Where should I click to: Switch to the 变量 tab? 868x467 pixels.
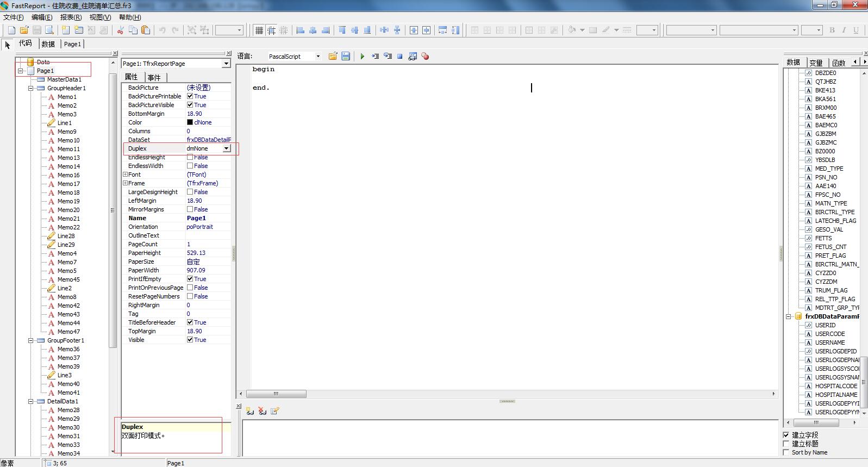[816, 63]
